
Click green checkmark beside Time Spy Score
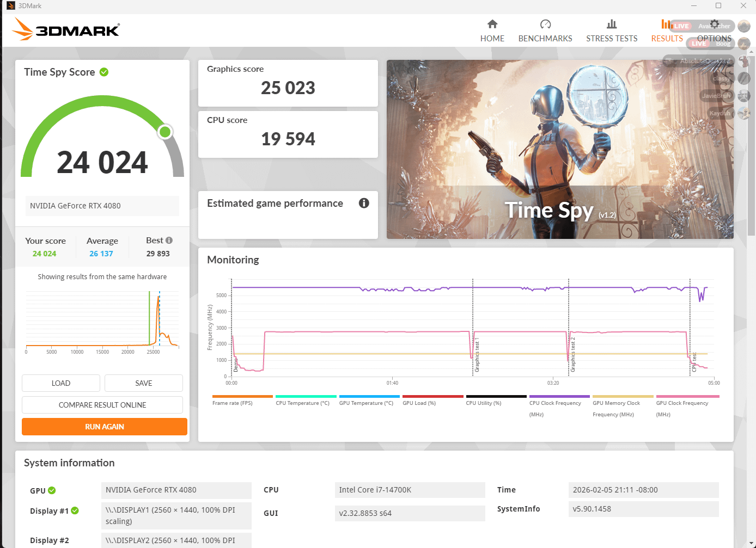pos(104,72)
